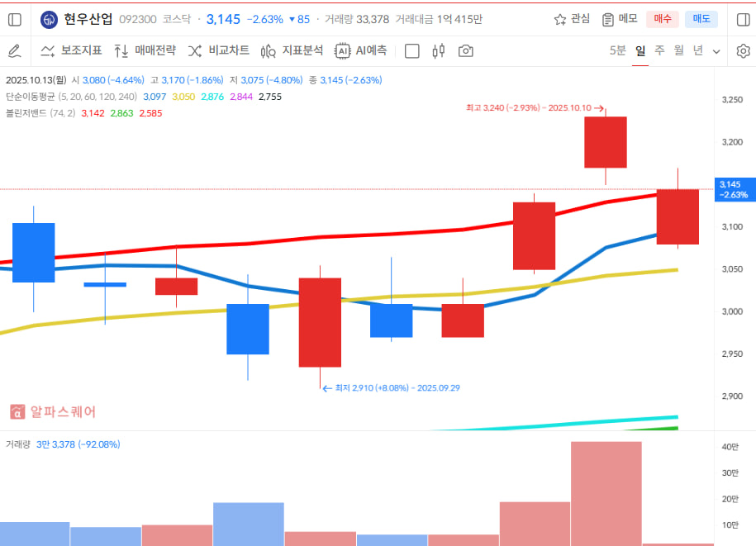Click the tallest volume bar
Screen dimensions: 756x546
[606, 493]
